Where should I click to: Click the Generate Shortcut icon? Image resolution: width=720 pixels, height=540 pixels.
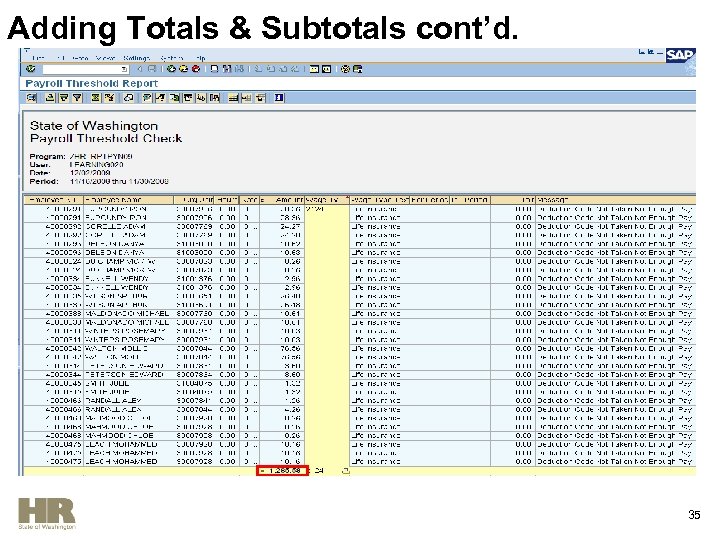(x=326, y=69)
